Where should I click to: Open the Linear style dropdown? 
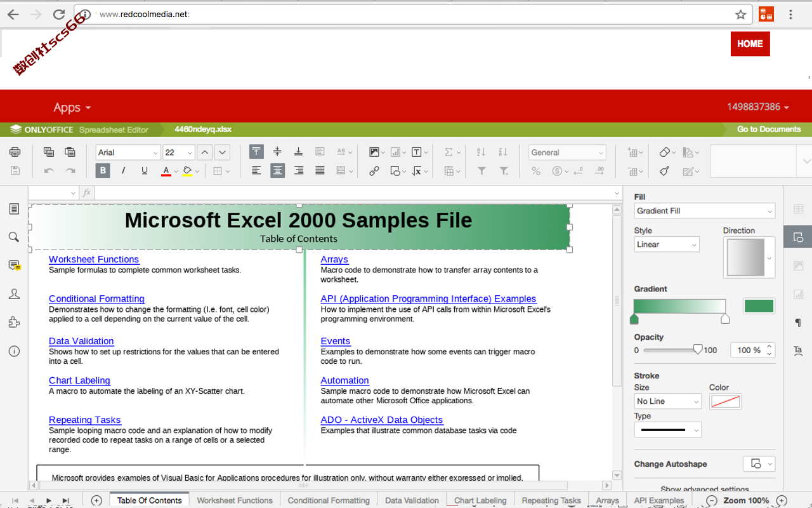pyautogui.click(x=667, y=244)
